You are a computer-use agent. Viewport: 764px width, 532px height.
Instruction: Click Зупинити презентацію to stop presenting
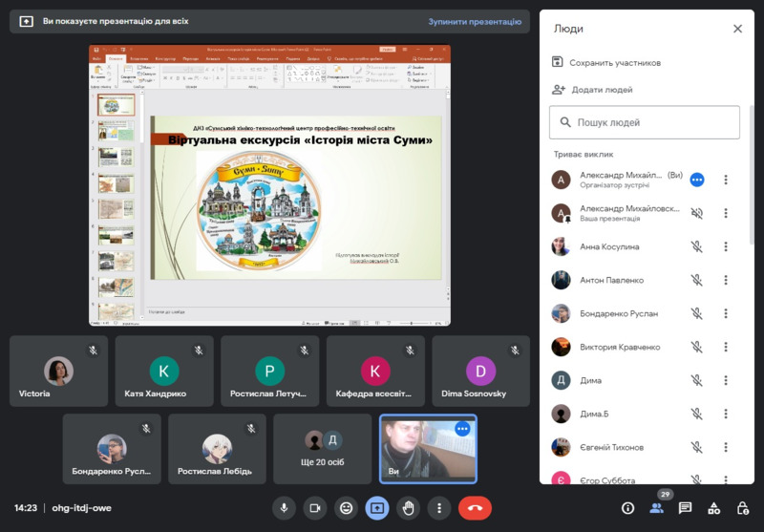(475, 21)
